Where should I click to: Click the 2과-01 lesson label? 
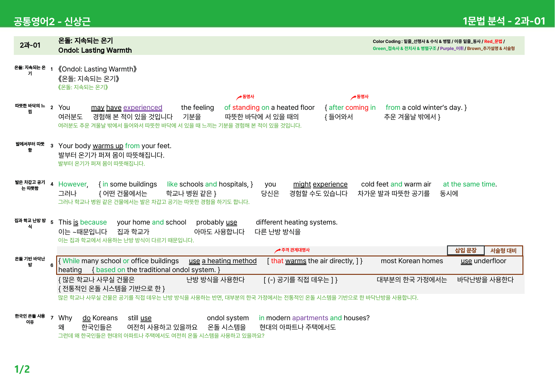pyautogui.click(x=30, y=45)
